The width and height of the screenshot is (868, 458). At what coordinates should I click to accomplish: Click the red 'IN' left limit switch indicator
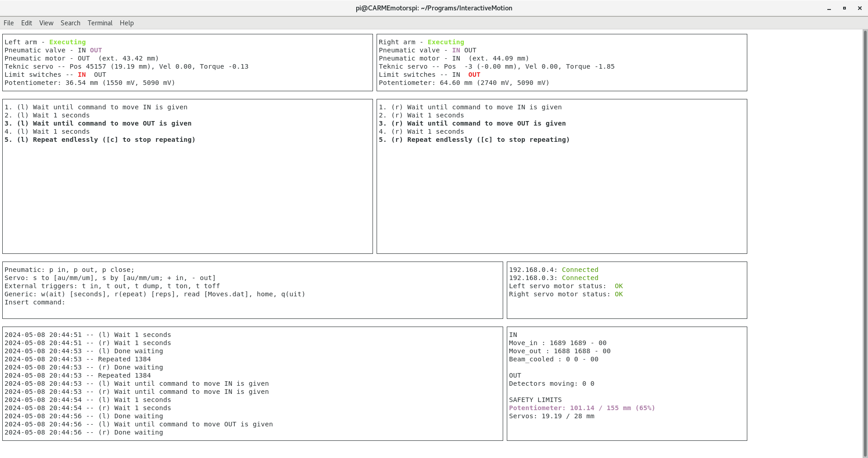tap(82, 75)
